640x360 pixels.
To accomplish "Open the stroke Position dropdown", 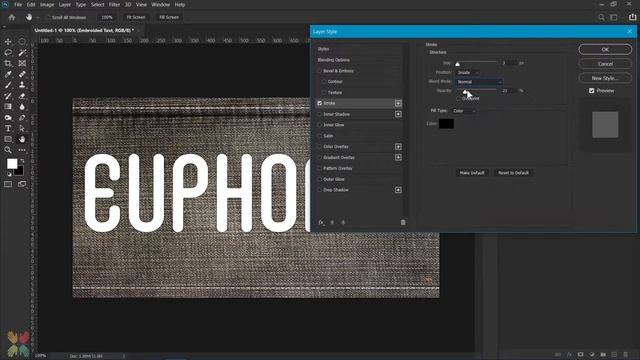I will (467, 72).
